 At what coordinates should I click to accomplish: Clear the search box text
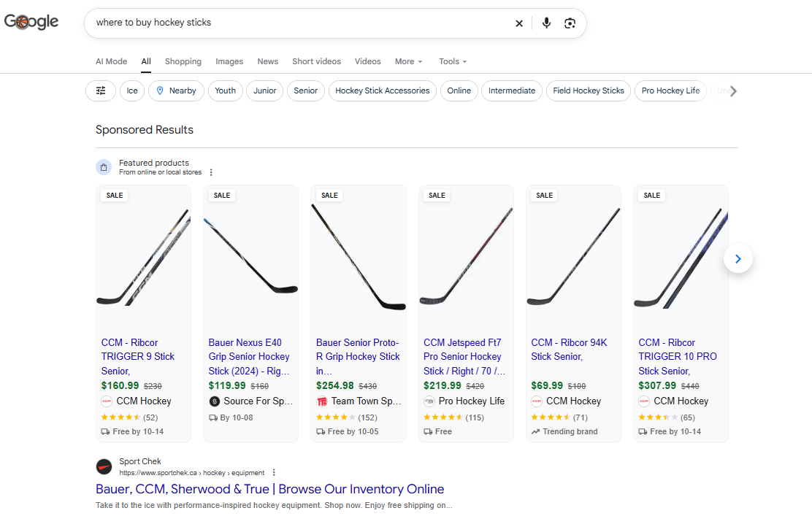pos(519,23)
